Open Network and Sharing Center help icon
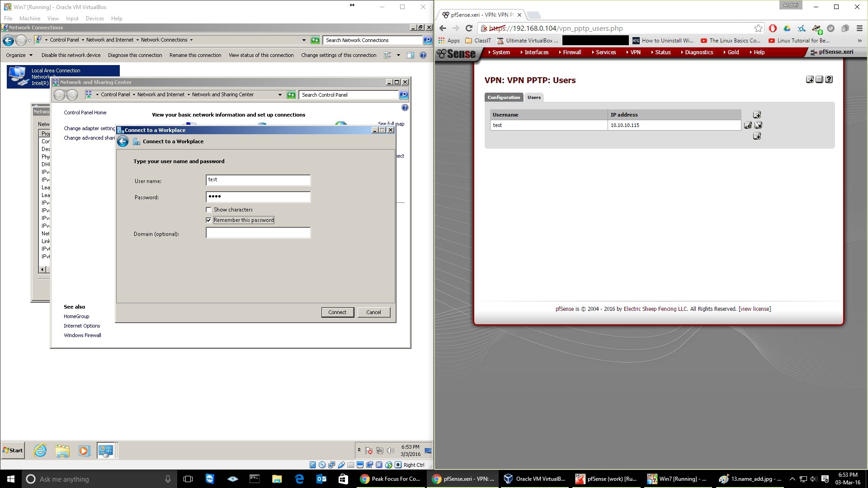 (405, 108)
